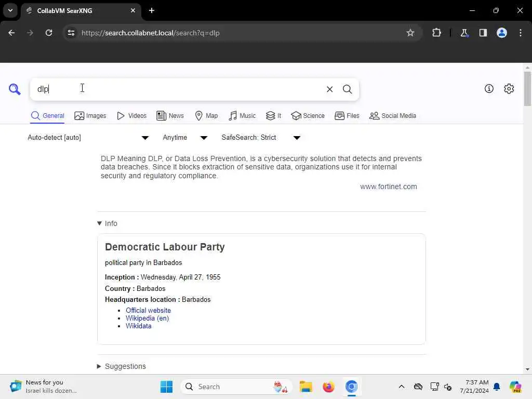Click the muted volume tray icon
Image resolution: width=532 pixels, height=399 pixels.
(x=448, y=387)
